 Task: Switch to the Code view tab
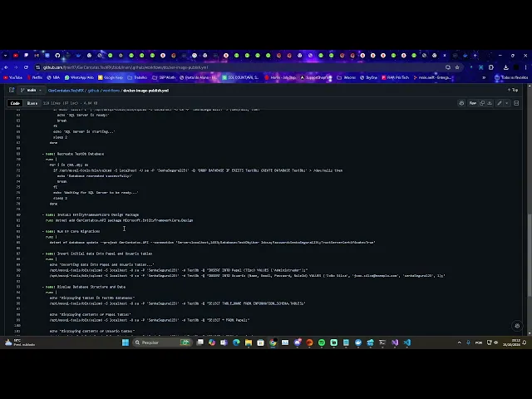[15, 103]
